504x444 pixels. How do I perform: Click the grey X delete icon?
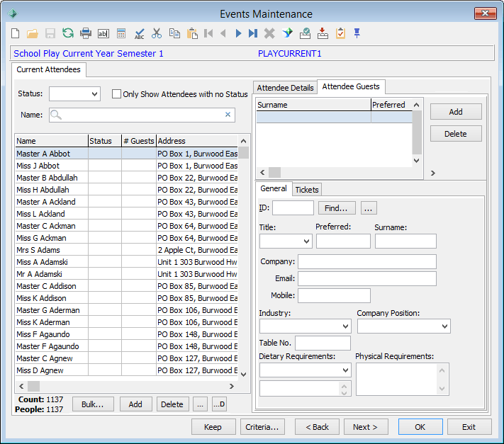pos(269,33)
